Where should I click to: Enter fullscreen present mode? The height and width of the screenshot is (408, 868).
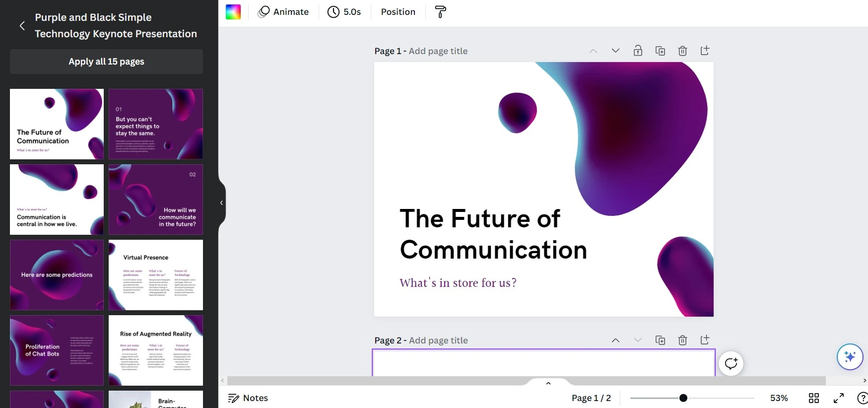tap(839, 398)
